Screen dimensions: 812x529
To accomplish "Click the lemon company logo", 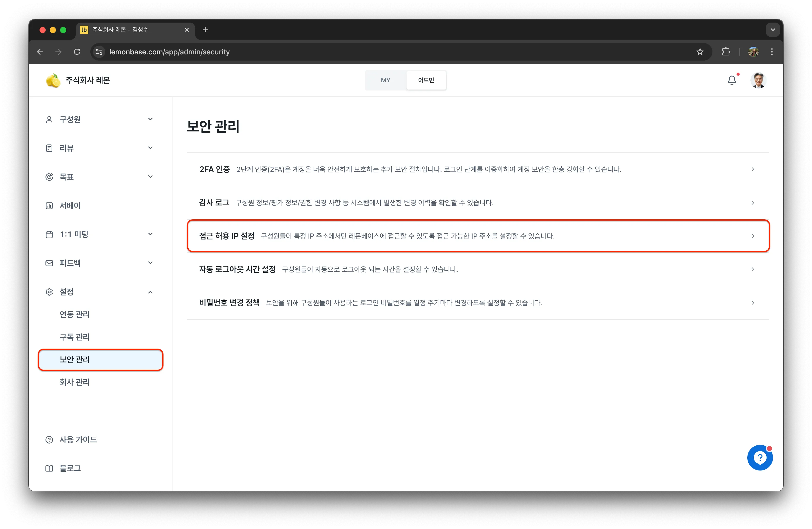I will pyautogui.click(x=53, y=80).
